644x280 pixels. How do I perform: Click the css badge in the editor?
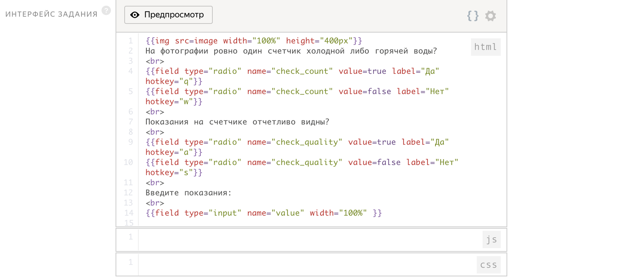[x=488, y=265]
